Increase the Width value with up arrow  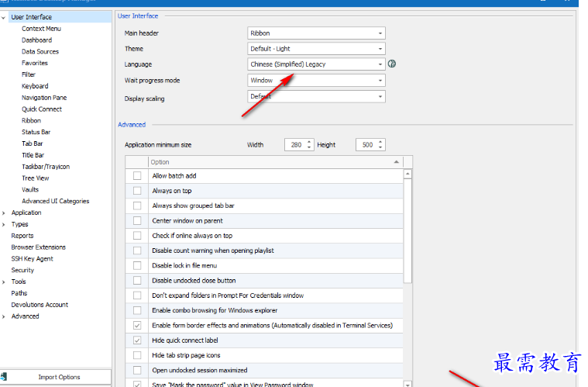click(x=309, y=142)
